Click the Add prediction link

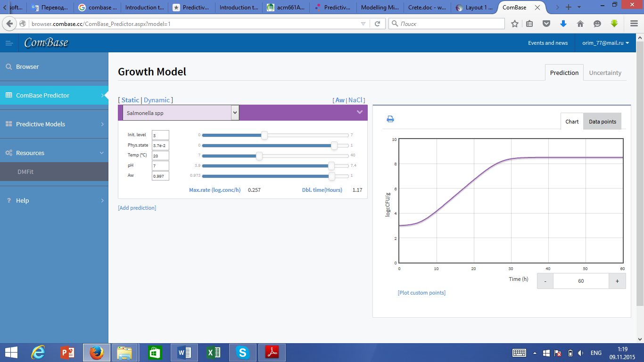137,208
